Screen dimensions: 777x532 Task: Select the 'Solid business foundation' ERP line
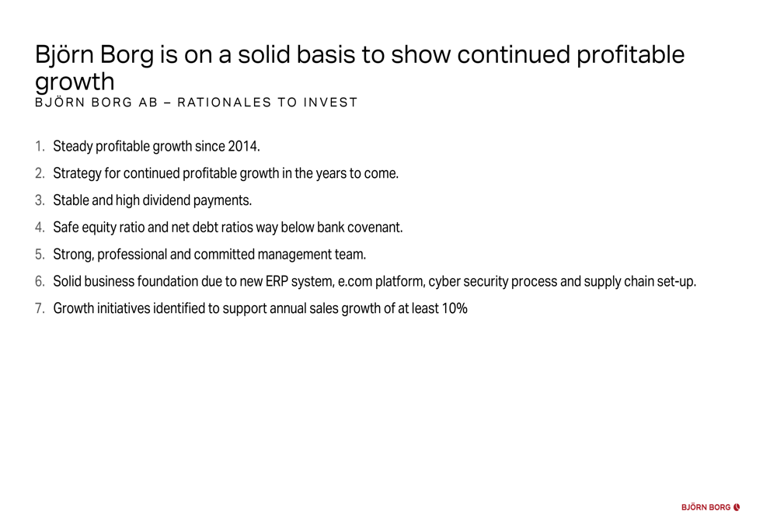click(375, 281)
